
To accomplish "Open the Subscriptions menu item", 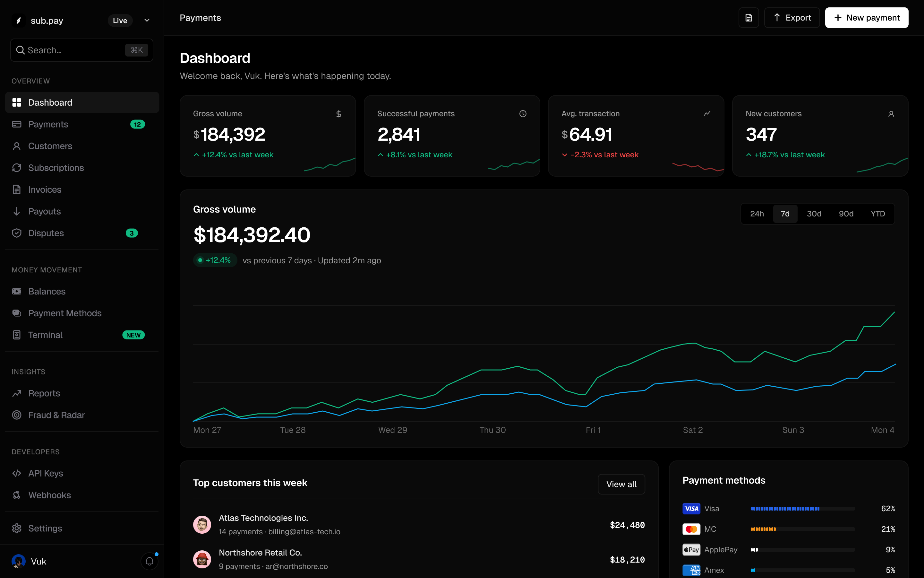I will pos(82,168).
